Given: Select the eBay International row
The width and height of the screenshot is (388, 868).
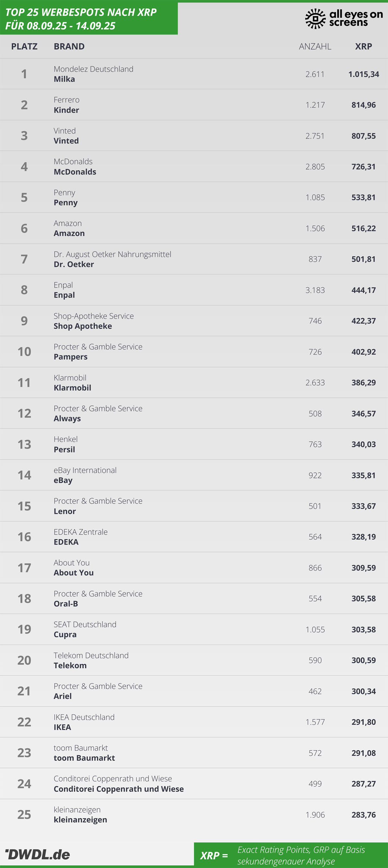Looking at the screenshot, I should pyautogui.click(x=194, y=475).
